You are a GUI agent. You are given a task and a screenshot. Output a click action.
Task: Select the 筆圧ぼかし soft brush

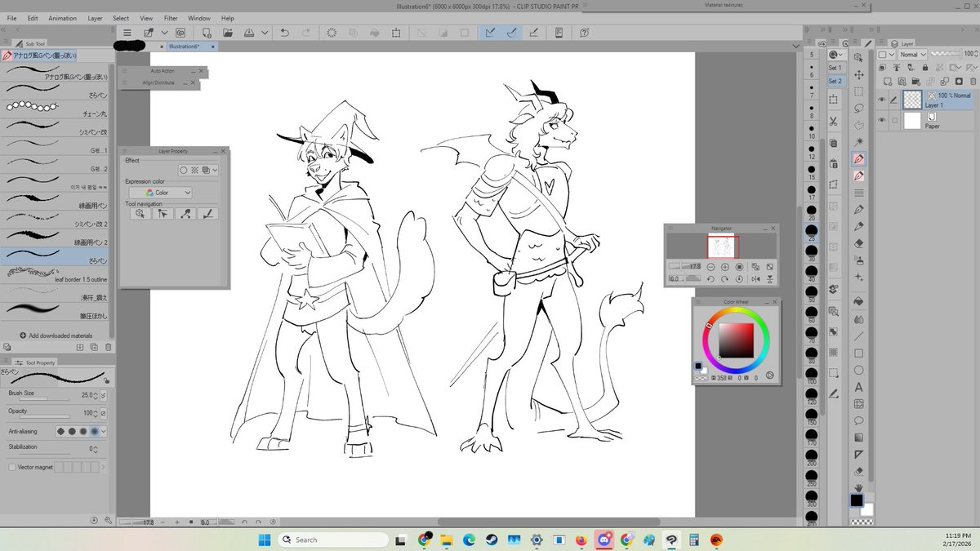click(56, 311)
